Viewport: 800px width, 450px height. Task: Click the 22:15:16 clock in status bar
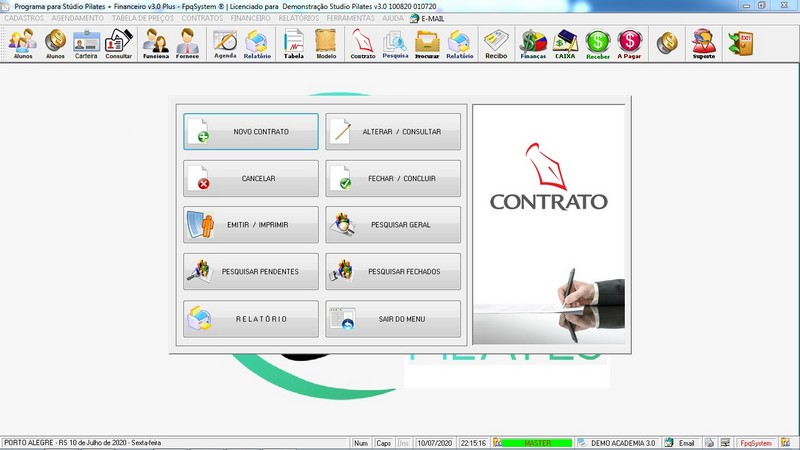pyautogui.click(x=473, y=443)
